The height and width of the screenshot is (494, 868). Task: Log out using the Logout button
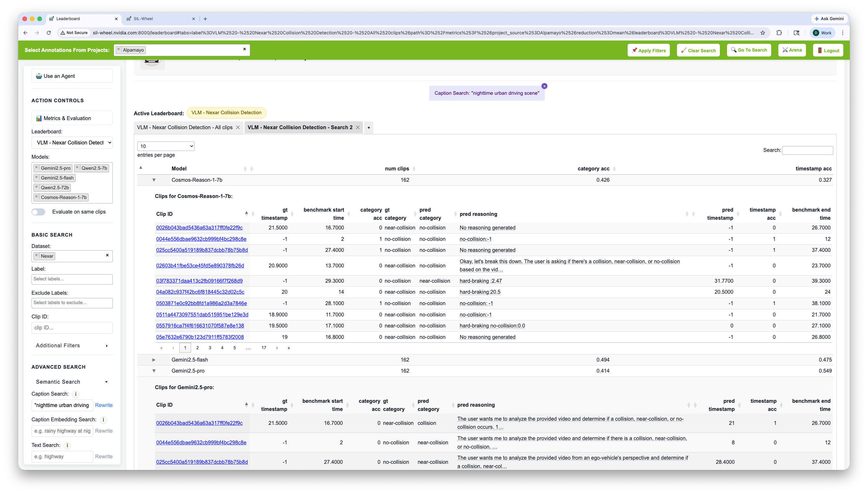pyautogui.click(x=828, y=50)
